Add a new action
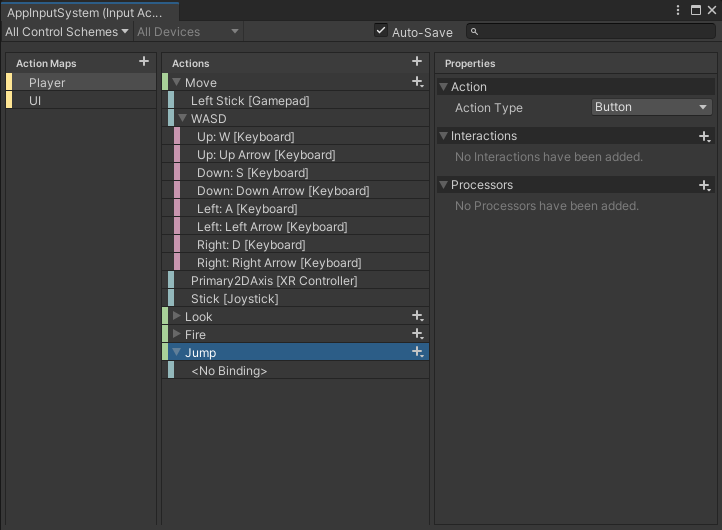 pyautogui.click(x=417, y=62)
